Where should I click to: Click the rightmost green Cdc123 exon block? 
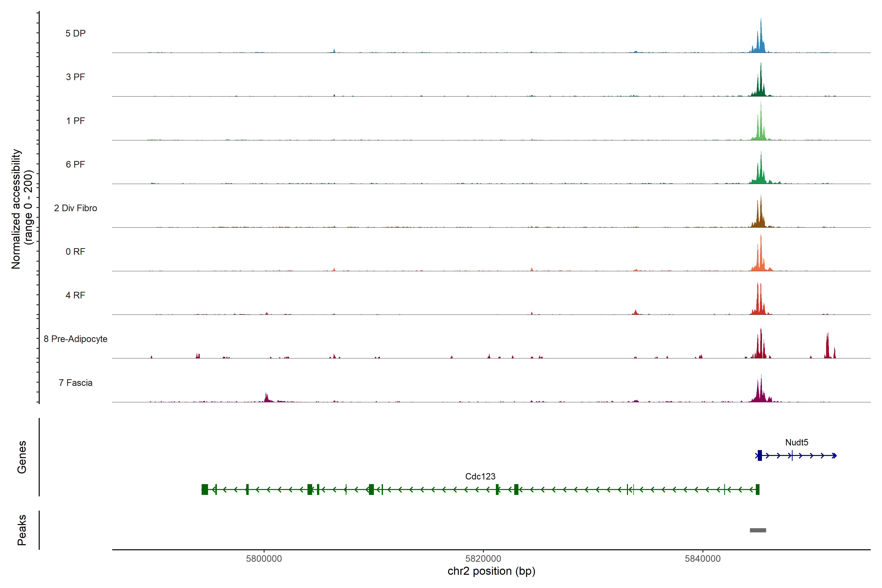(758, 489)
